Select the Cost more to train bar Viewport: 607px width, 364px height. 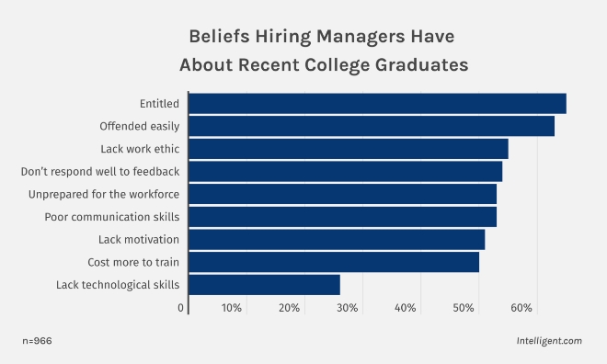[334, 262]
